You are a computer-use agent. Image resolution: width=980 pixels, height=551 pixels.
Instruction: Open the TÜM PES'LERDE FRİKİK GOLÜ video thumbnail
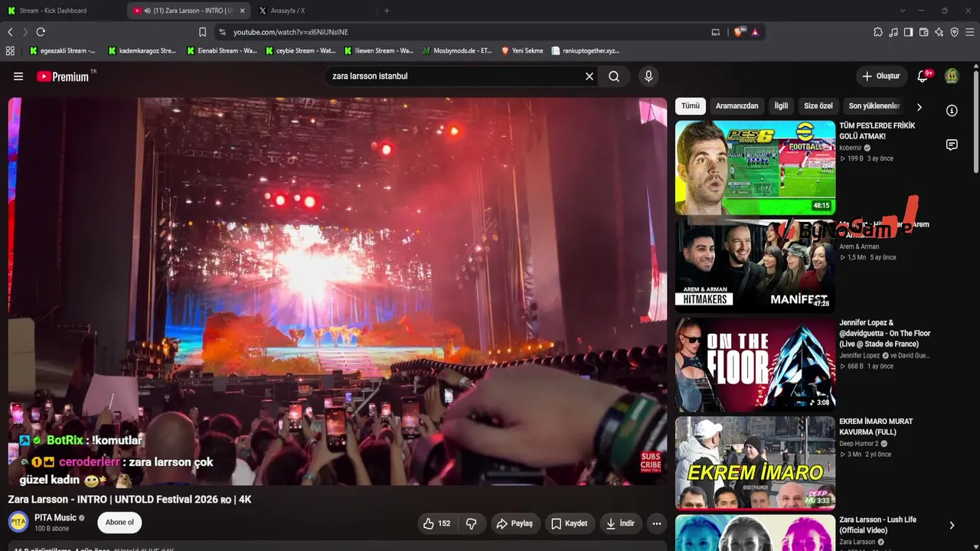point(755,168)
